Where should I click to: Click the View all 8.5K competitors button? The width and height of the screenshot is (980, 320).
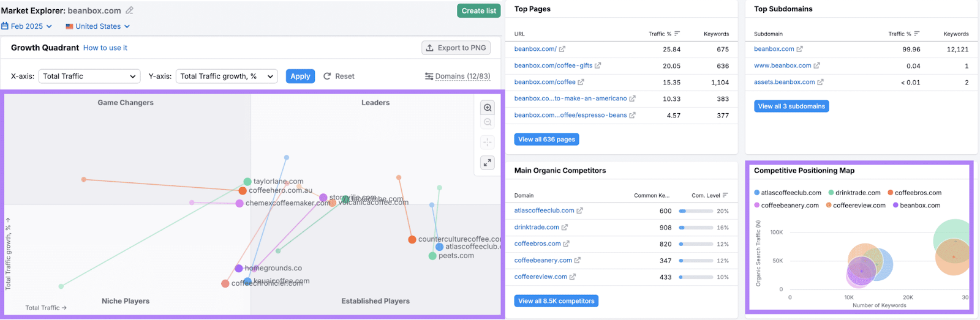(556, 301)
